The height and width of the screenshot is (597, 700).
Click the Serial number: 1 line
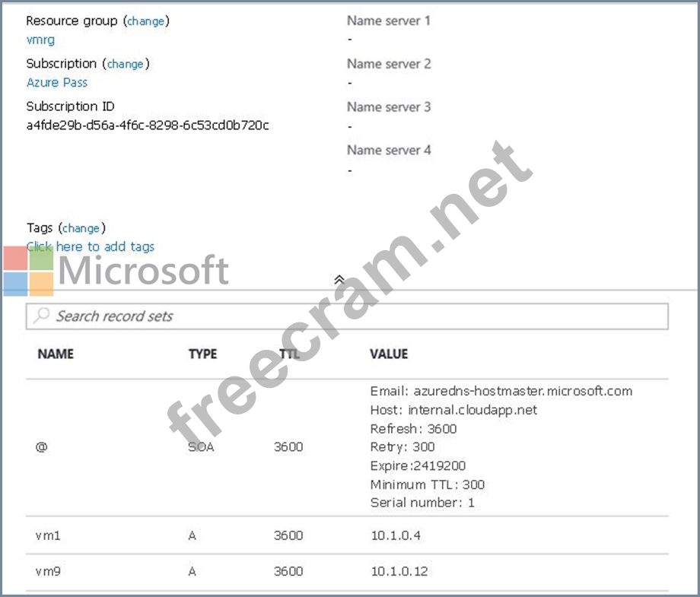[x=422, y=503]
